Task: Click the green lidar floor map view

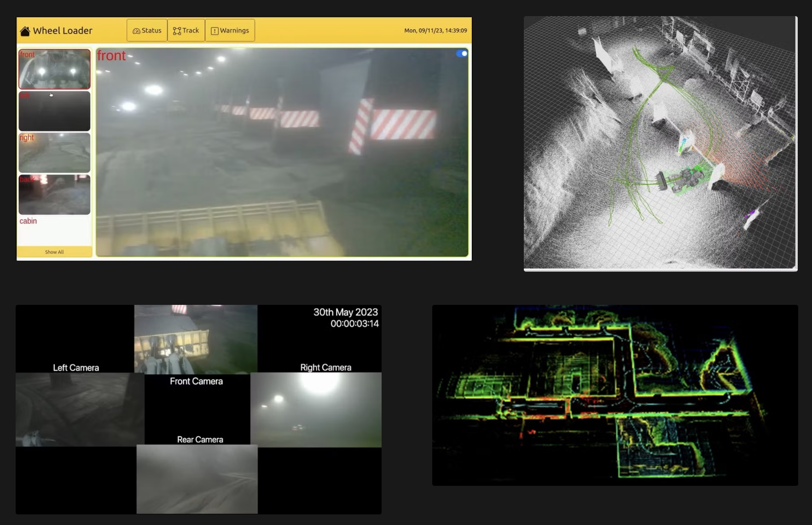Action: point(615,395)
